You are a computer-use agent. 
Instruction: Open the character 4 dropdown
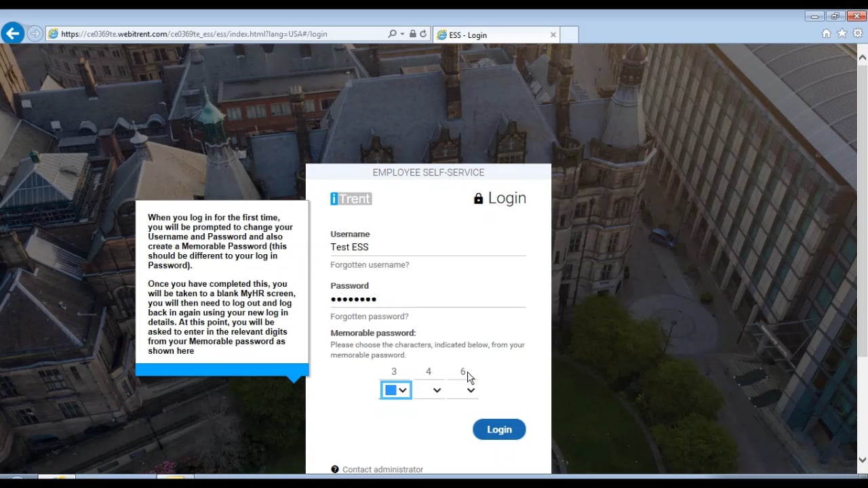click(x=429, y=390)
